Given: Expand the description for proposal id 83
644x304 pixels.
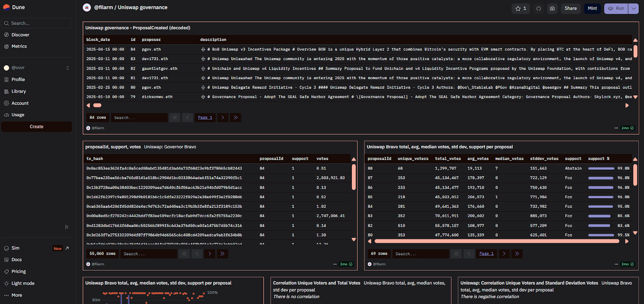Looking at the screenshot, I should tap(203, 59).
